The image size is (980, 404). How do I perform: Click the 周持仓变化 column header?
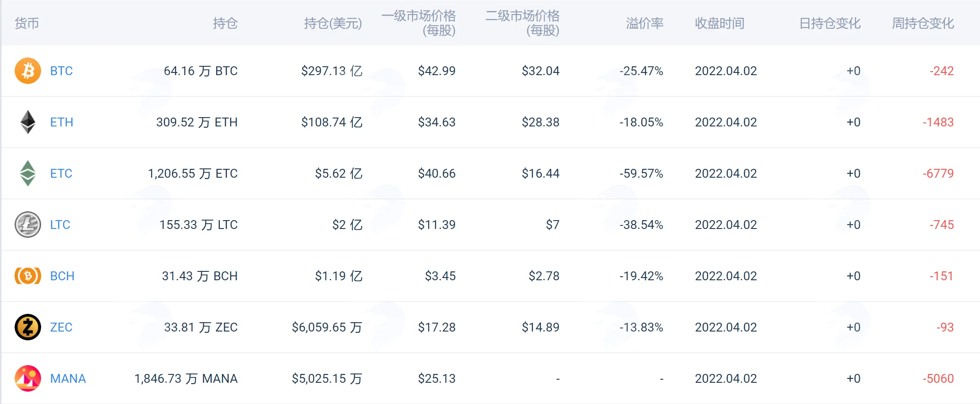point(923,23)
